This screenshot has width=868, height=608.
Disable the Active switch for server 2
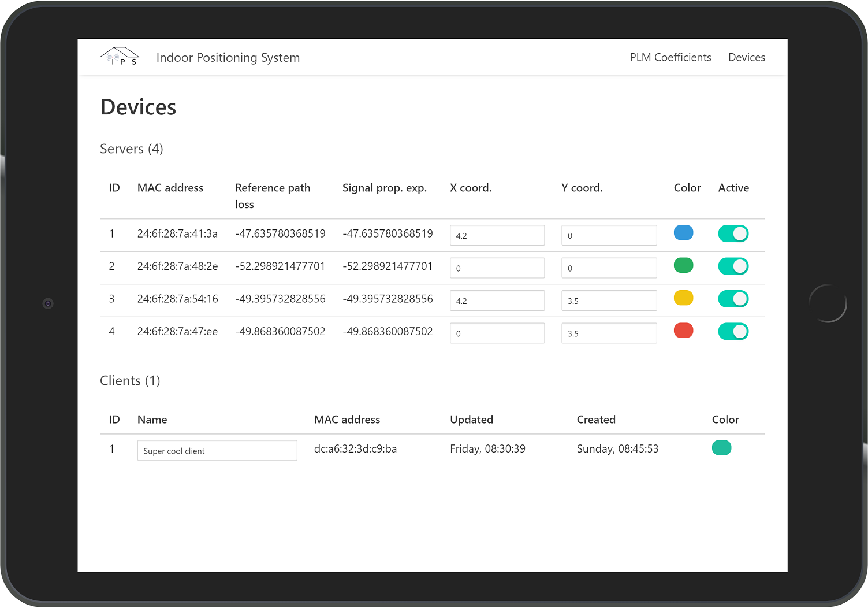(733, 266)
